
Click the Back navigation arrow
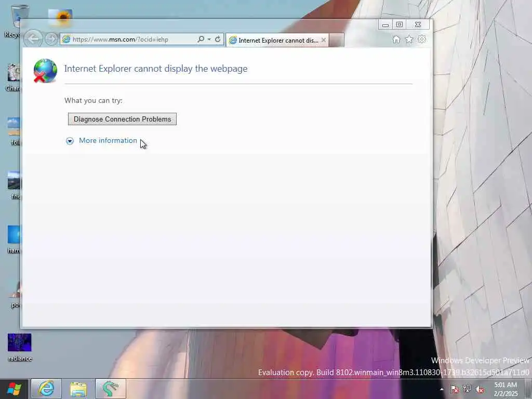point(33,39)
